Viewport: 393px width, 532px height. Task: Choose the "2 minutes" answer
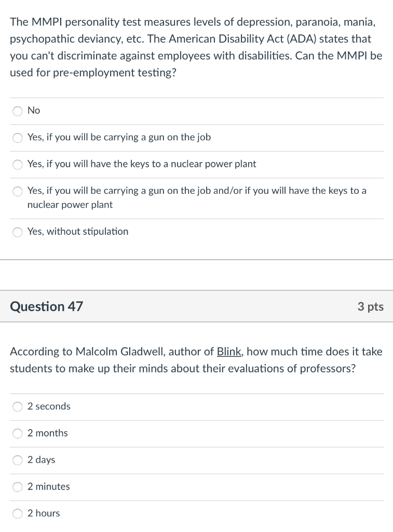(x=18, y=487)
